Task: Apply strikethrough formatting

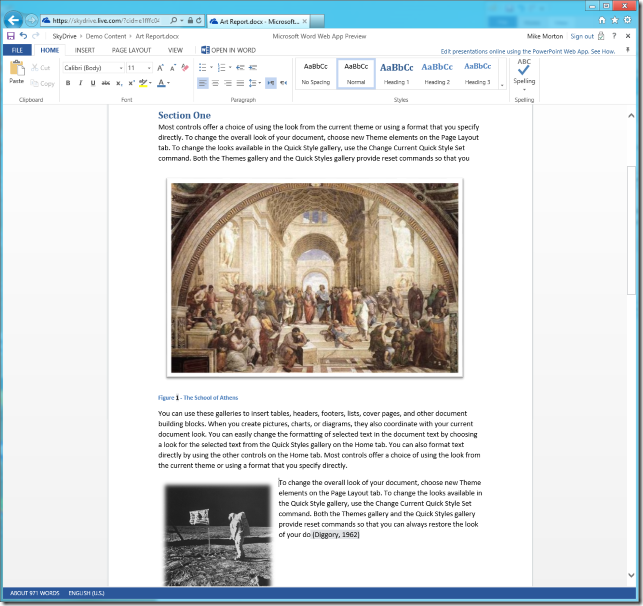Action: tap(106, 83)
